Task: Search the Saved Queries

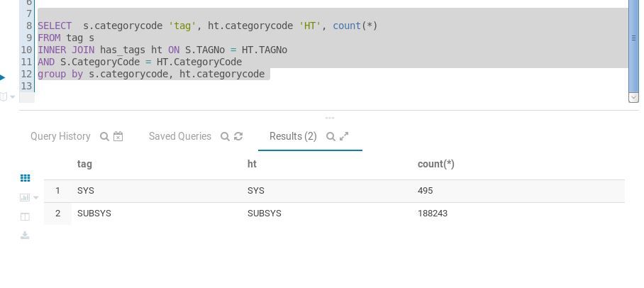Action: 225,136
